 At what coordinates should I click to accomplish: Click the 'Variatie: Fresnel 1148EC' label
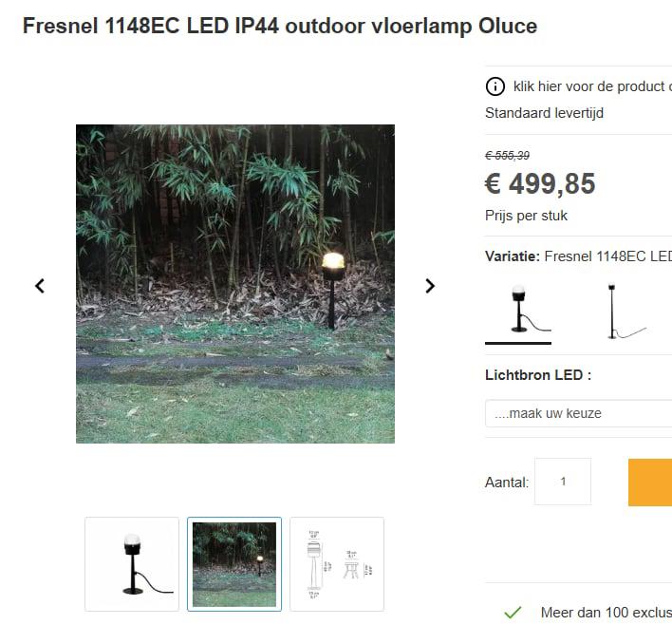click(578, 256)
